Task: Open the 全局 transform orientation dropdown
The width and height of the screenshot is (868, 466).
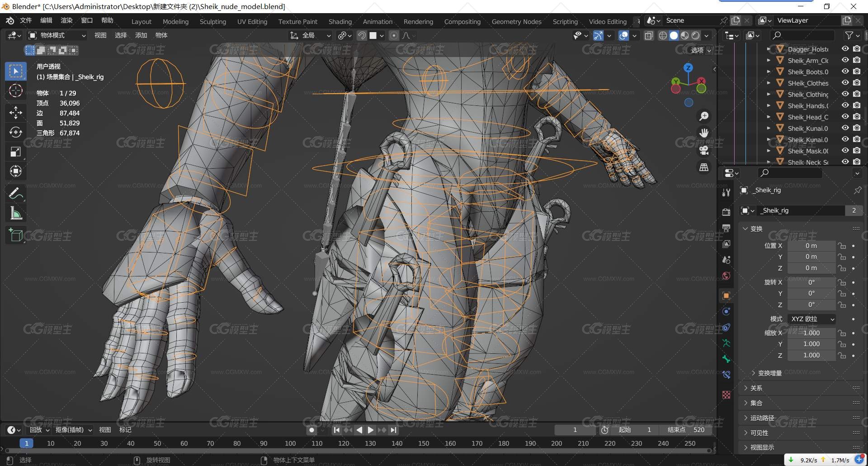Action: coord(311,36)
